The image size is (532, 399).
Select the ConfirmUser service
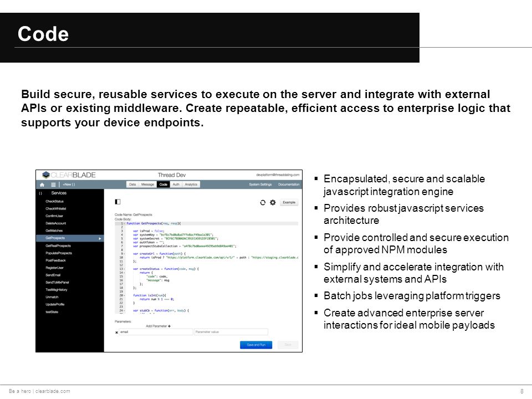click(x=54, y=216)
